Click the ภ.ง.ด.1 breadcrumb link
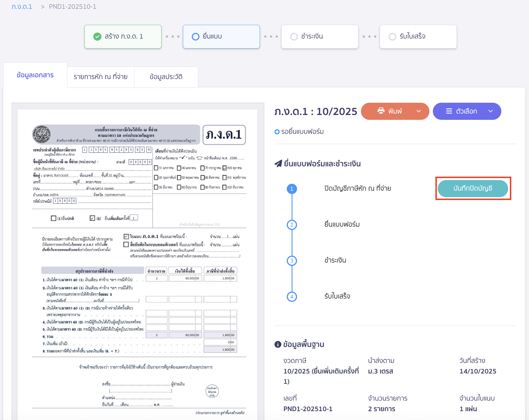This screenshot has height=420, width=529. pyautogui.click(x=22, y=6)
